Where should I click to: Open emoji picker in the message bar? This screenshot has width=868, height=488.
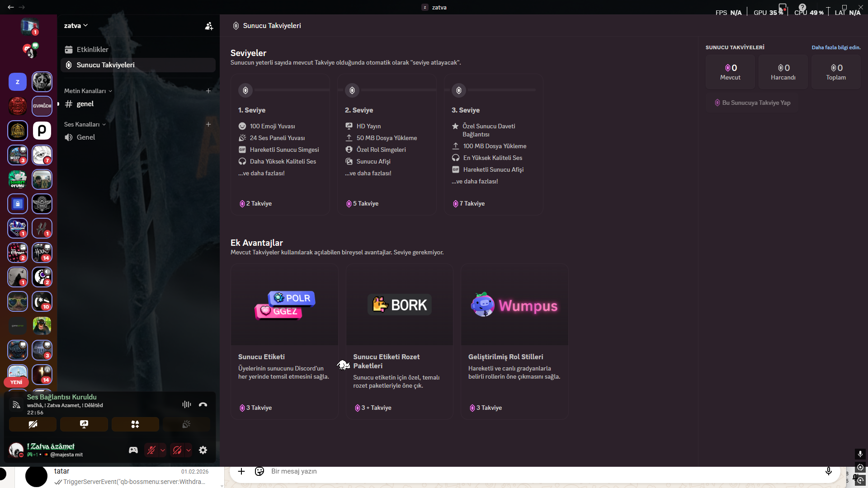point(259,471)
